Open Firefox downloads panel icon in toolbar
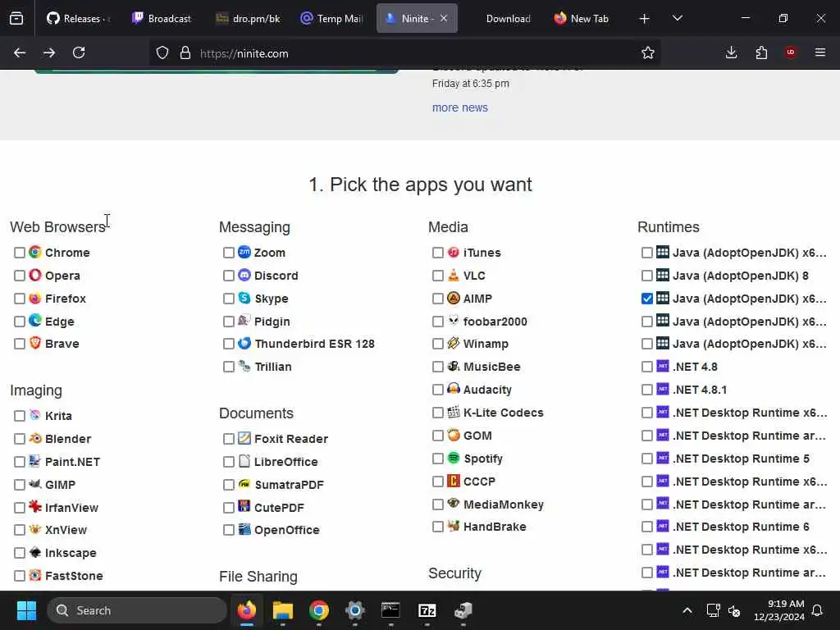The height and width of the screenshot is (630, 840). (731, 52)
